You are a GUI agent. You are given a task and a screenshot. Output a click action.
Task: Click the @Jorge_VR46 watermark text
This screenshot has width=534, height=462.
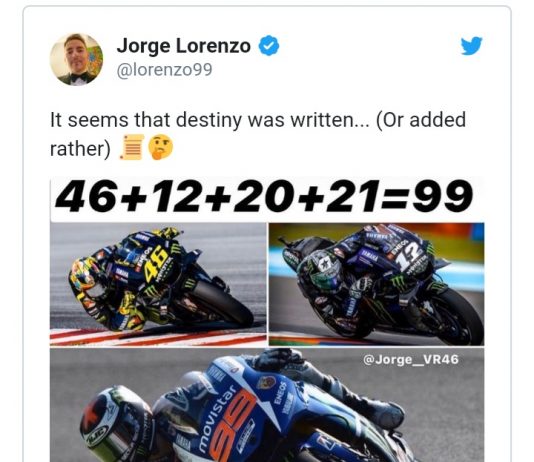(411, 359)
